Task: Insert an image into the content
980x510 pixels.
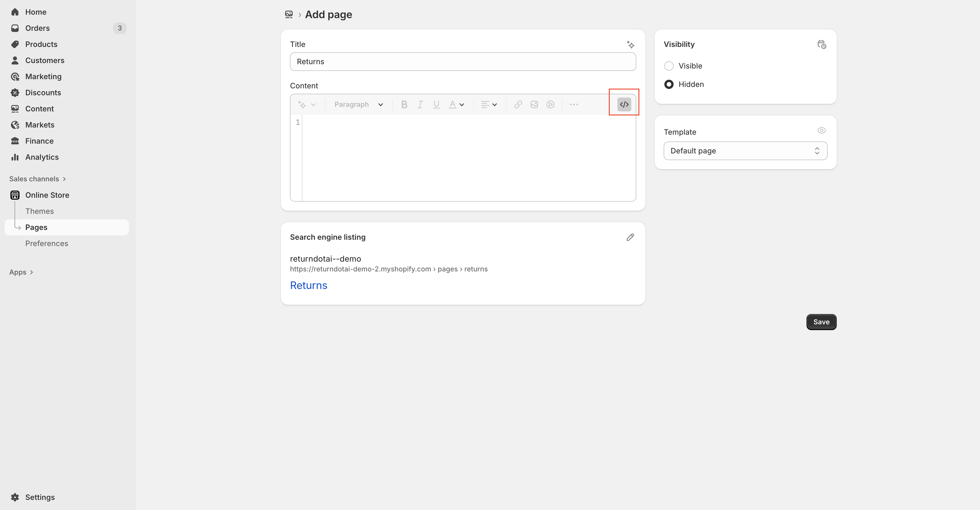Action: [x=534, y=104]
